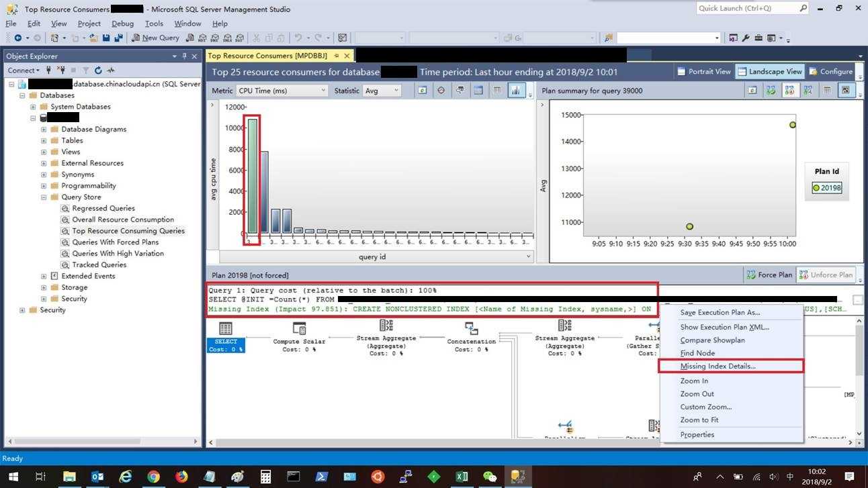Expand the Extended Events node
This screenshot has width=868, height=488.
[44, 276]
